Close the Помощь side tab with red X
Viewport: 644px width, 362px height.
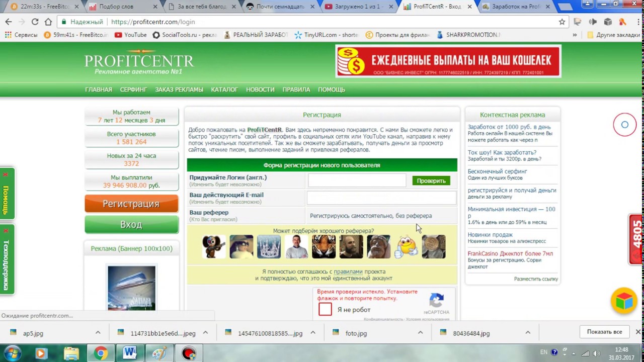pos(6,174)
